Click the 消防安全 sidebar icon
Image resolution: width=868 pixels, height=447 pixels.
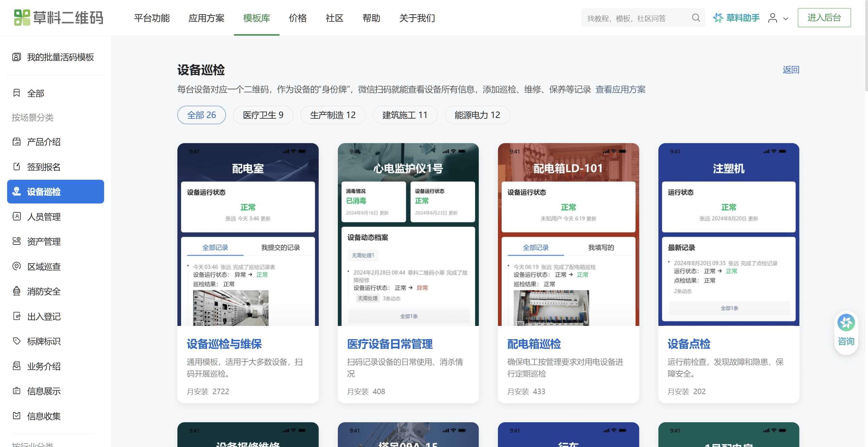[17, 291]
